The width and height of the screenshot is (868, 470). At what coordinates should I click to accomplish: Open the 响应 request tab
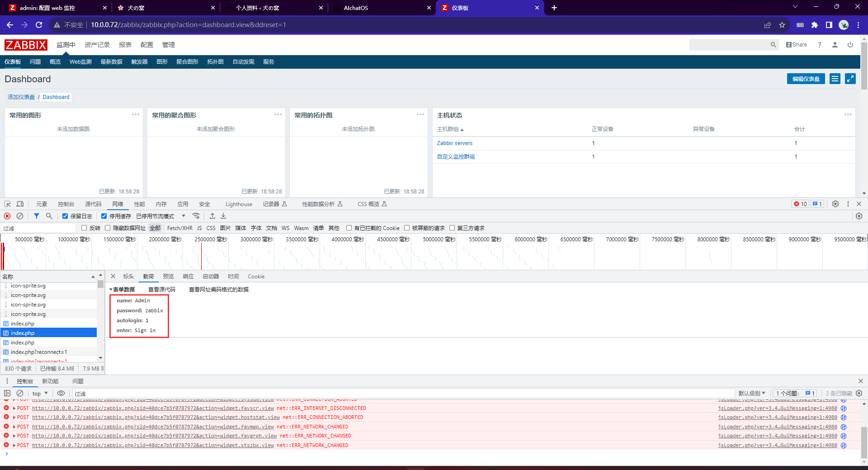188,276
